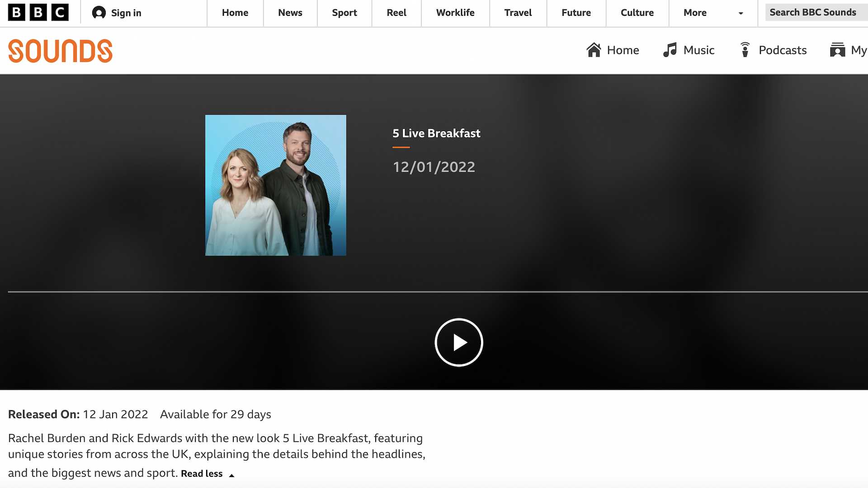Click the Podcasts microphone icon
This screenshot has height=488, width=868.
point(745,50)
